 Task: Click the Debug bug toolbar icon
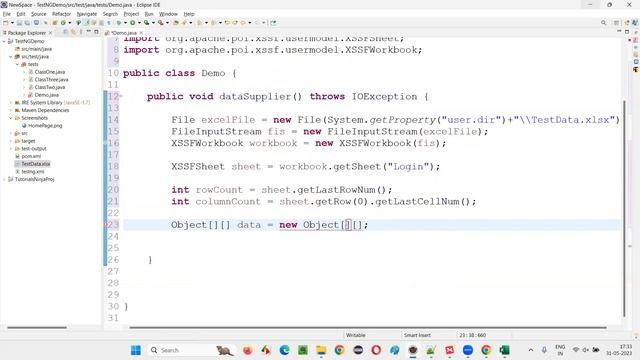119,23
